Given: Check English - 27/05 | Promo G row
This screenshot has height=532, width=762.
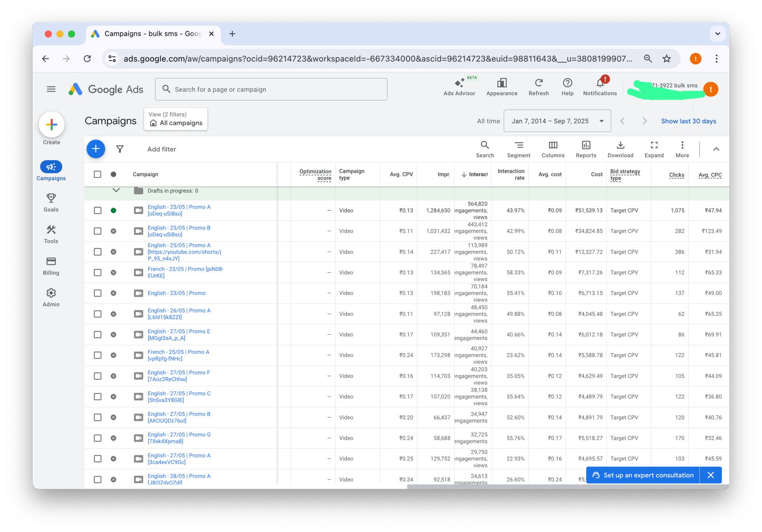Looking at the screenshot, I should coord(98,438).
